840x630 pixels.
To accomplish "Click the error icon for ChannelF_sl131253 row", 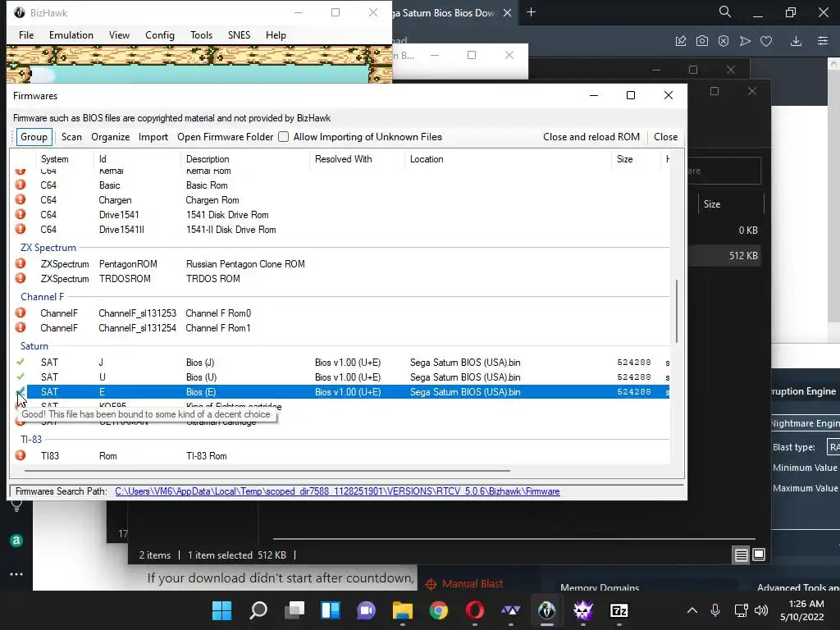I will click(x=21, y=313).
